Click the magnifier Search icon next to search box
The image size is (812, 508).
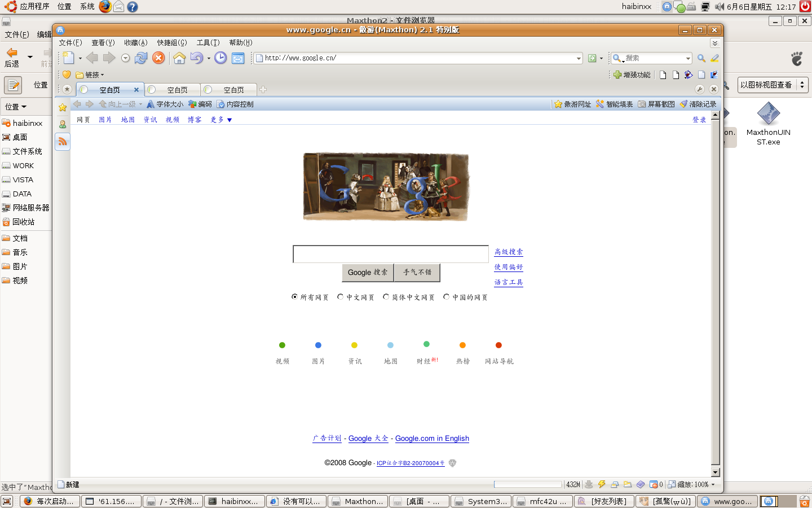point(701,58)
